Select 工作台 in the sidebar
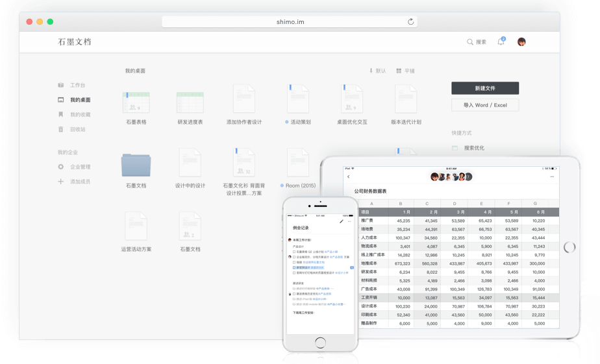Image resolution: width=600 pixels, height=364 pixels. pyautogui.click(x=77, y=85)
